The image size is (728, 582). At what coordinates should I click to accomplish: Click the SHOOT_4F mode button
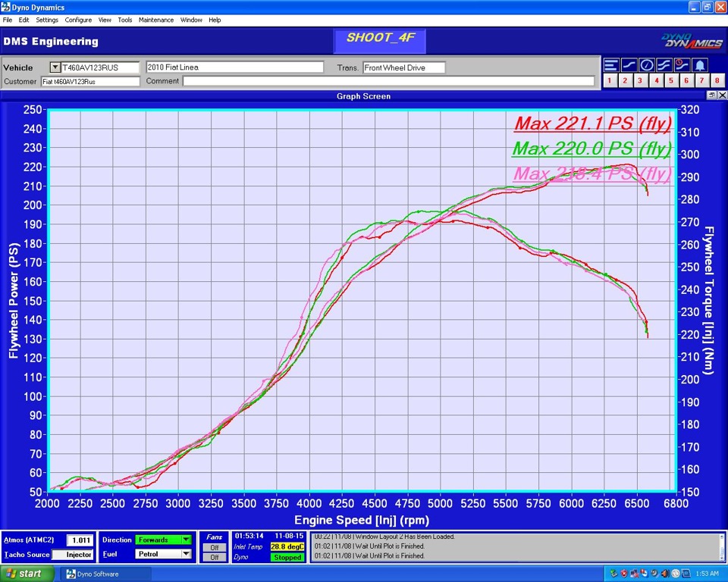pyautogui.click(x=380, y=39)
